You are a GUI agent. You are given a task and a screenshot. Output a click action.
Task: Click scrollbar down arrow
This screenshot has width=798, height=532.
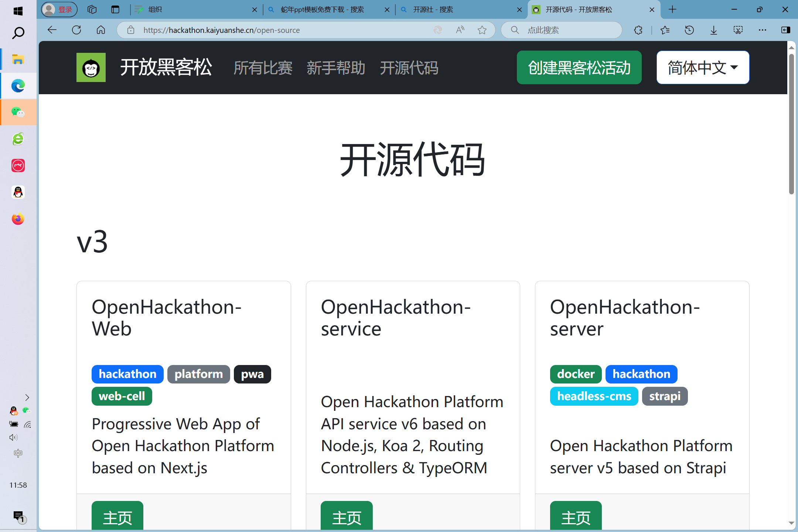coord(791,523)
